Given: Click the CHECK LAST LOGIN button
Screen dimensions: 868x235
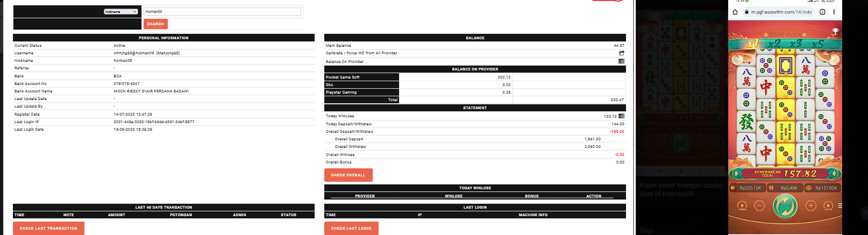Looking at the screenshot, I should [351, 228].
